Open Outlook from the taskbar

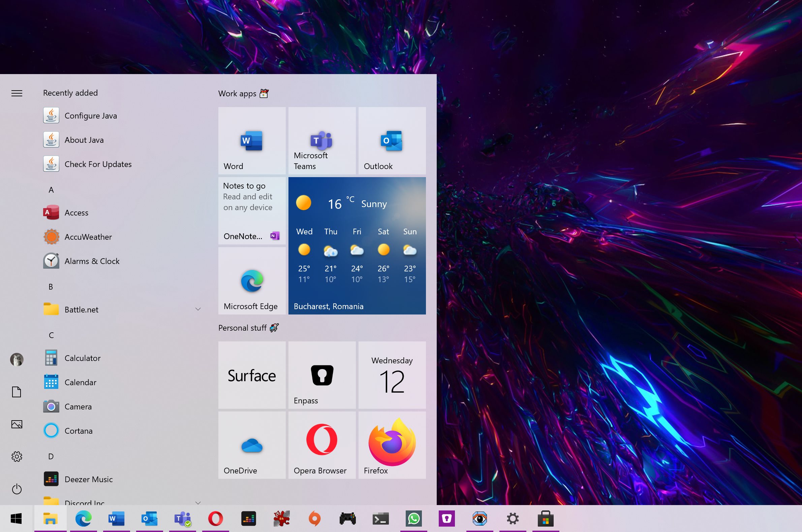click(149, 519)
